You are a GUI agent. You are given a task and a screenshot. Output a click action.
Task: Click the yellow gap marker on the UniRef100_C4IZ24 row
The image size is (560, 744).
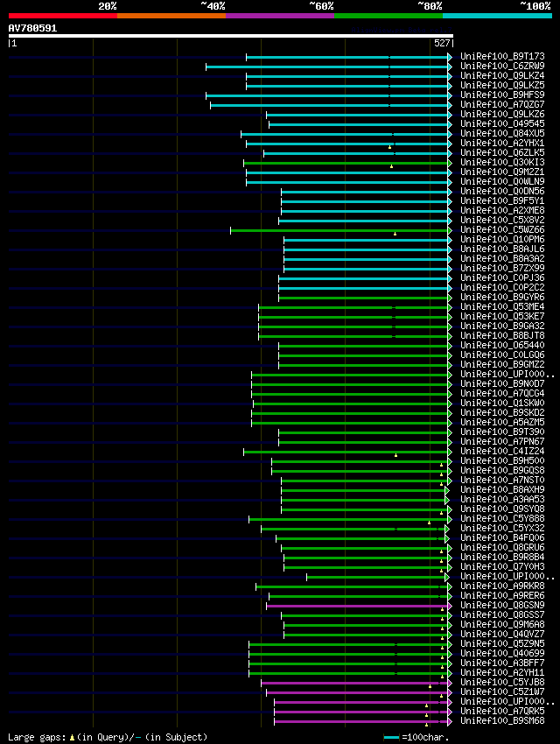(x=395, y=455)
